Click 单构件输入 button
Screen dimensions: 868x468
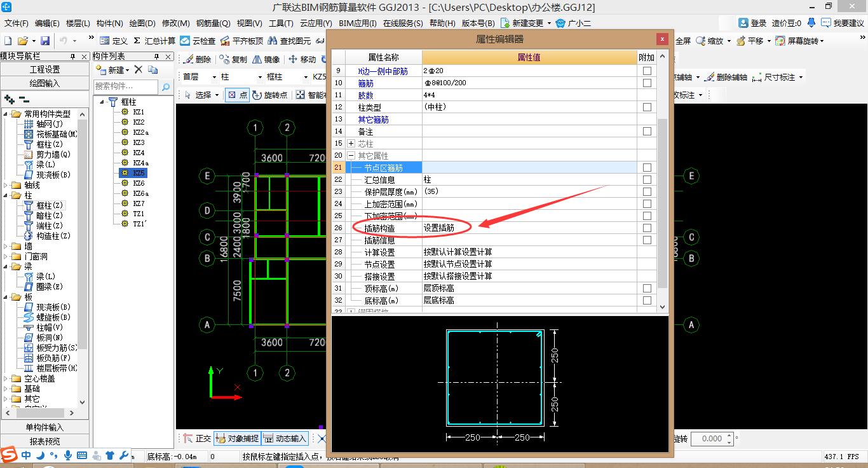(44, 427)
